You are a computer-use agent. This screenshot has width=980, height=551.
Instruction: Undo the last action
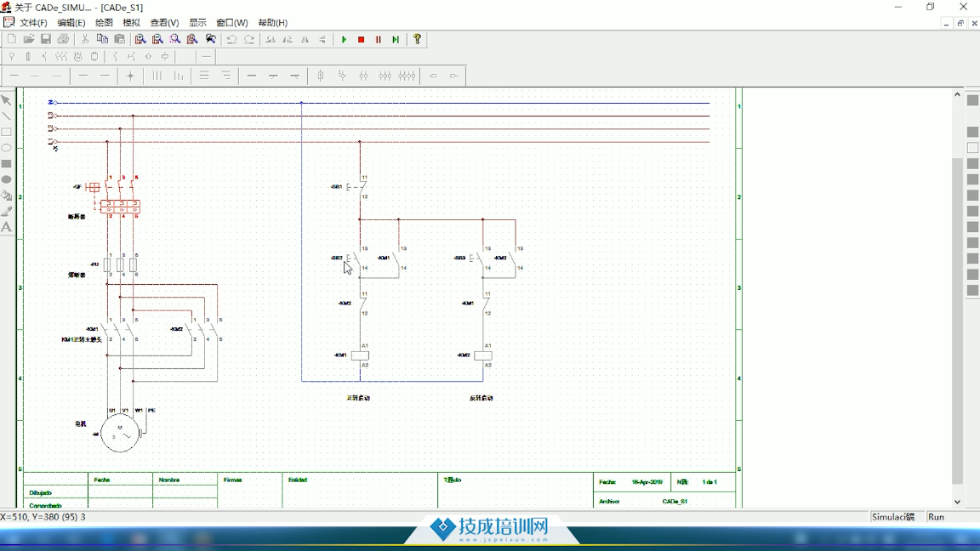click(232, 39)
